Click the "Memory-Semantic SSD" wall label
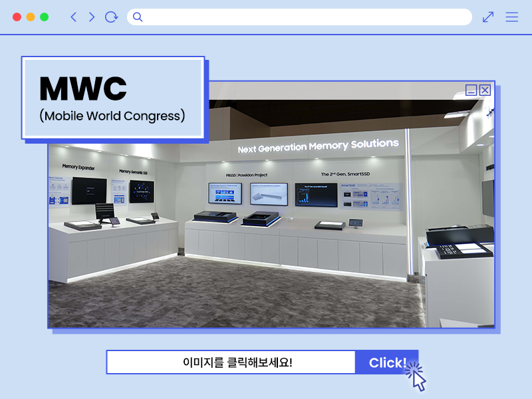The height and width of the screenshot is (399, 532). tap(134, 172)
